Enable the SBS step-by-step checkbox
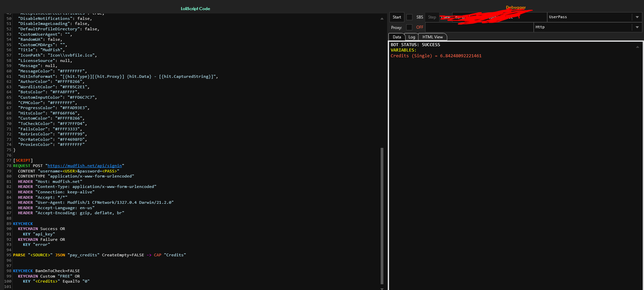Image resolution: width=644 pixels, height=290 pixels. pyautogui.click(x=409, y=17)
